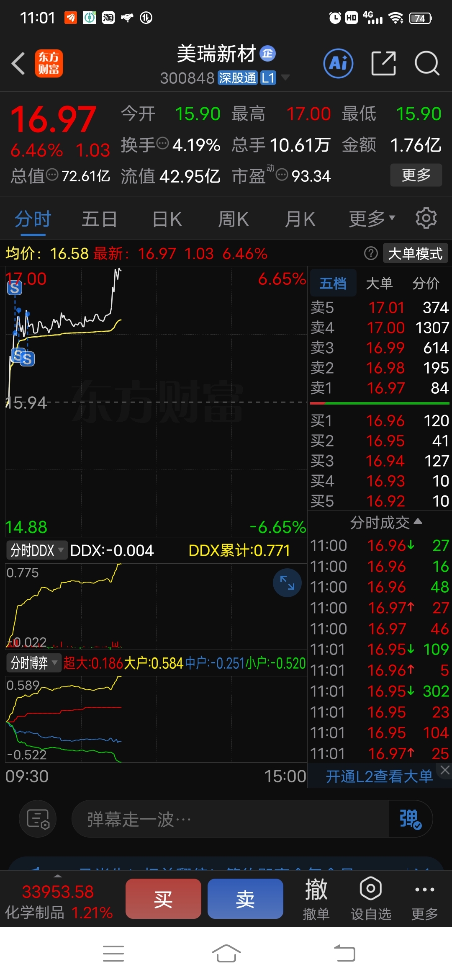Tap info icon next to 换手
This screenshot has width=452, height=980.
(x=162, y=144)
